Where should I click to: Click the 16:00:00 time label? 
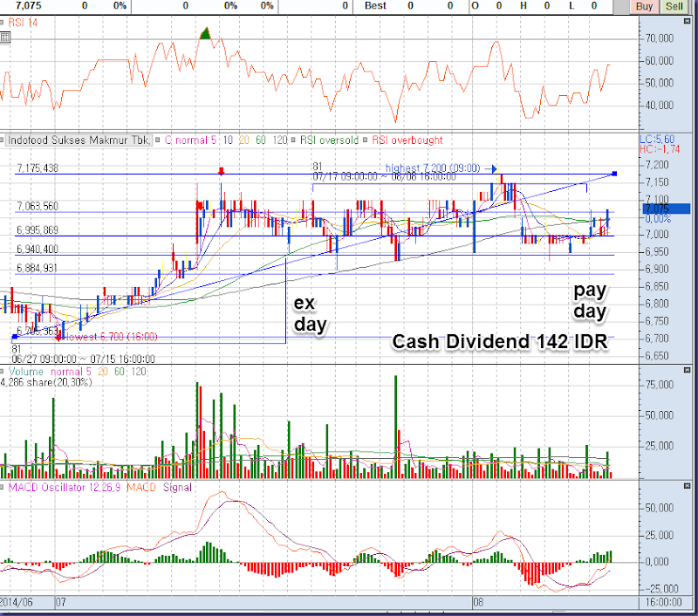pyautogui.click(x=664, y=602)
